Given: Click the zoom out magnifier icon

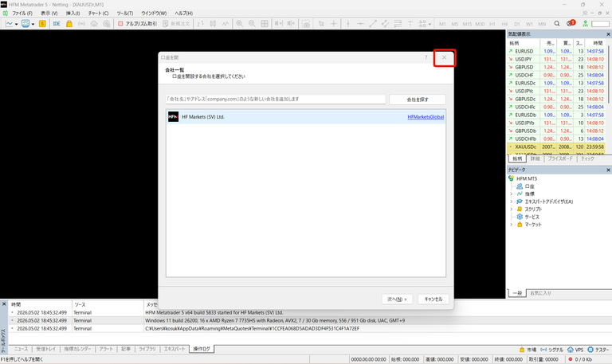Looking at the screenshot, I should 252,24.
